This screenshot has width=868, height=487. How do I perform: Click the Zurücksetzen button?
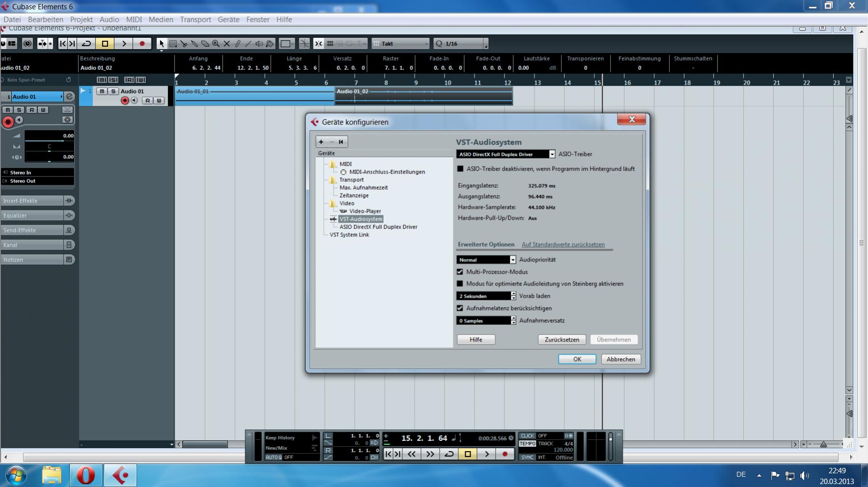click(x=561, y=340)
